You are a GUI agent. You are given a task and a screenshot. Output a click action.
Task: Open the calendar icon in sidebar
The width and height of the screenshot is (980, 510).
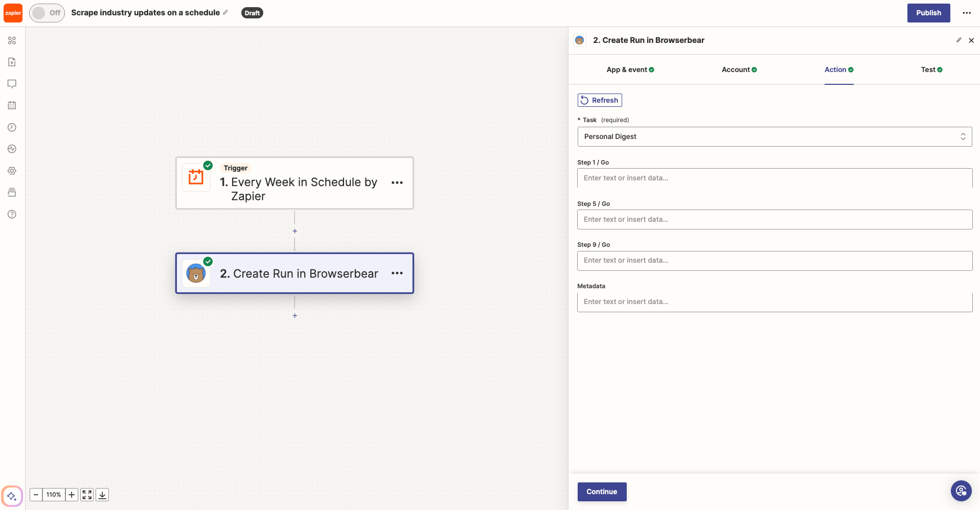click(12, 105)
